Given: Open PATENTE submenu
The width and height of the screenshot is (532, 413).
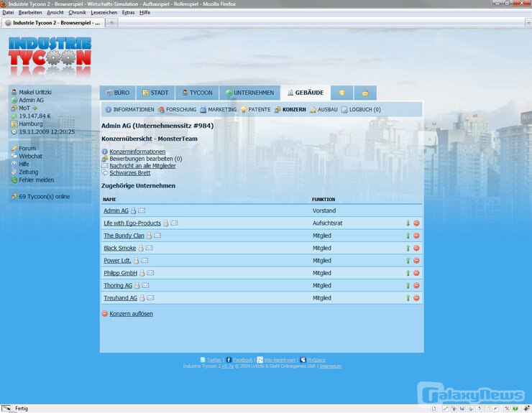Looking at the screenshot, I should click(255, 109).
